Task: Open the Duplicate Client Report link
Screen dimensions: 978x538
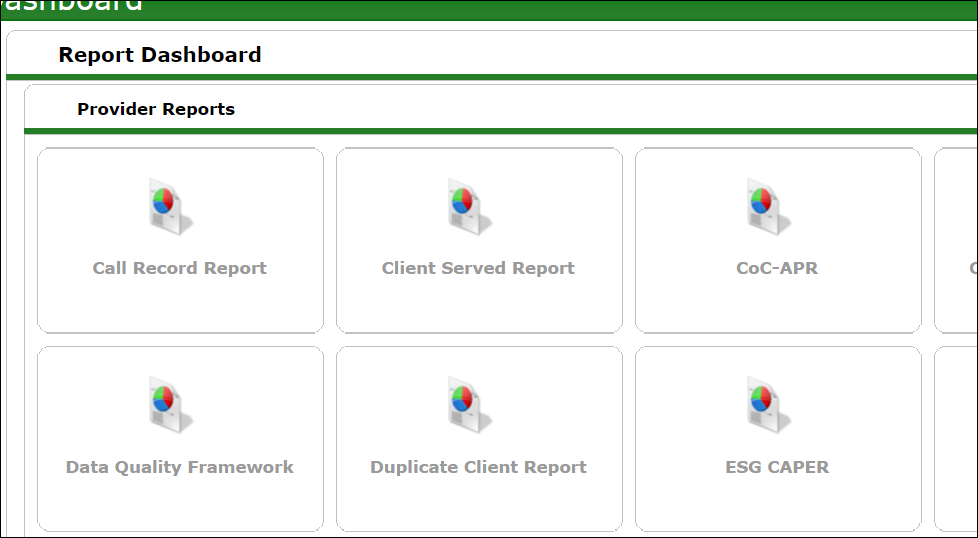Action: pyautogui.click(x=478, y=467)
